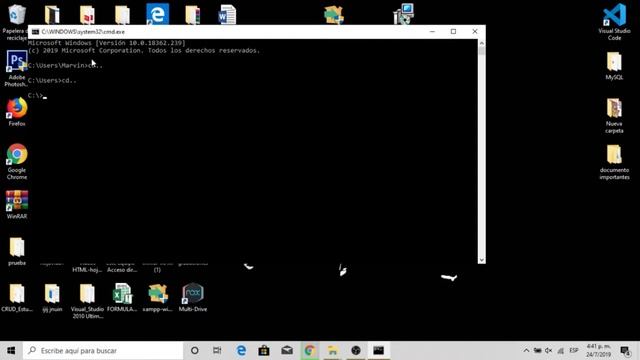640x360 pixels.
Task: Open the clock showing 24/7/2019
Action: (x=599, y=351)
